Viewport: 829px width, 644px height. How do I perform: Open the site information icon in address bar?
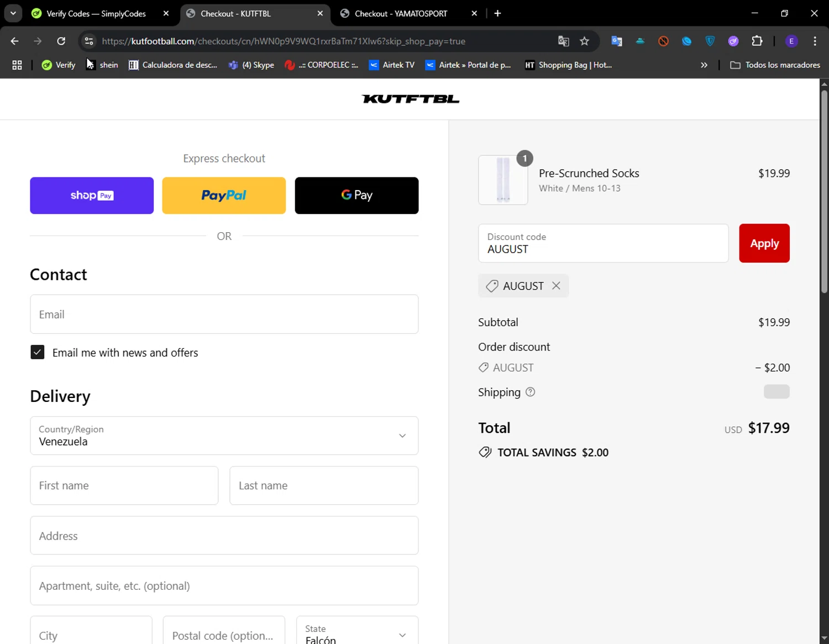(x=89, y=41)
